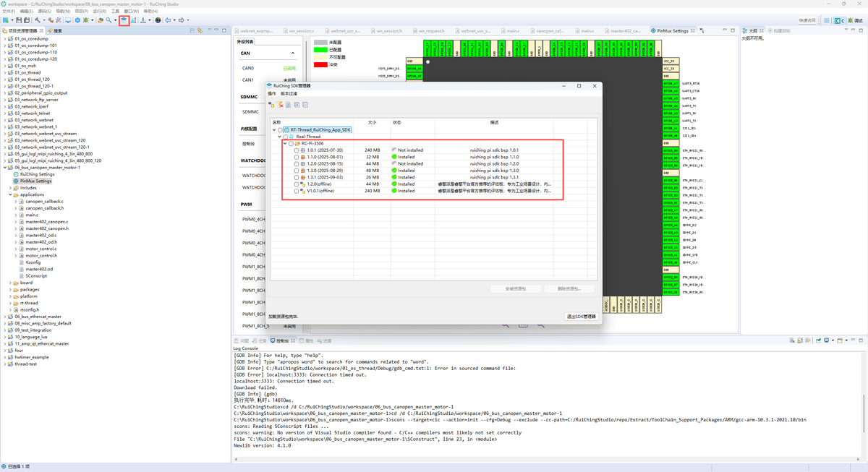
Task: Collapse the RT-Thread_RuiChing_App_SDK tree node
Action: pos(274,130)
